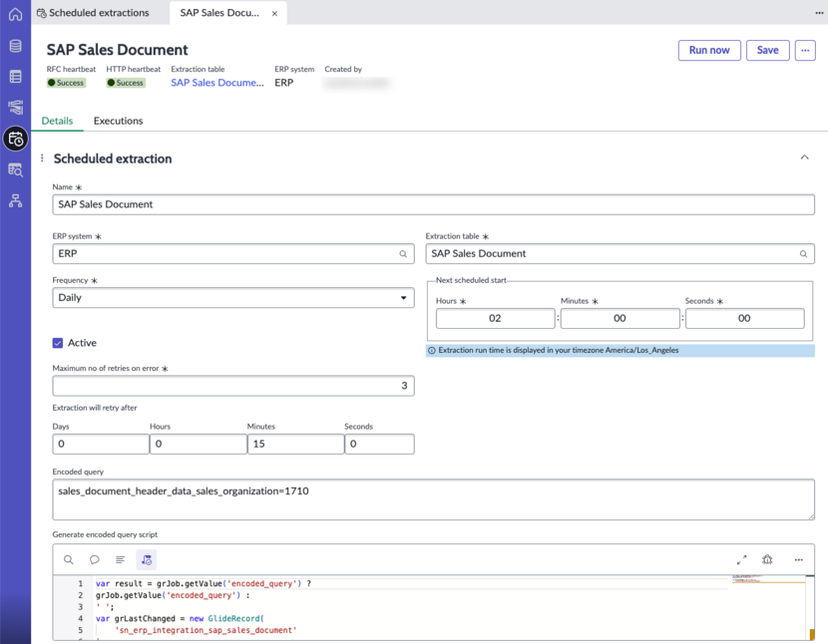Click the Save button

coord(768,50)
